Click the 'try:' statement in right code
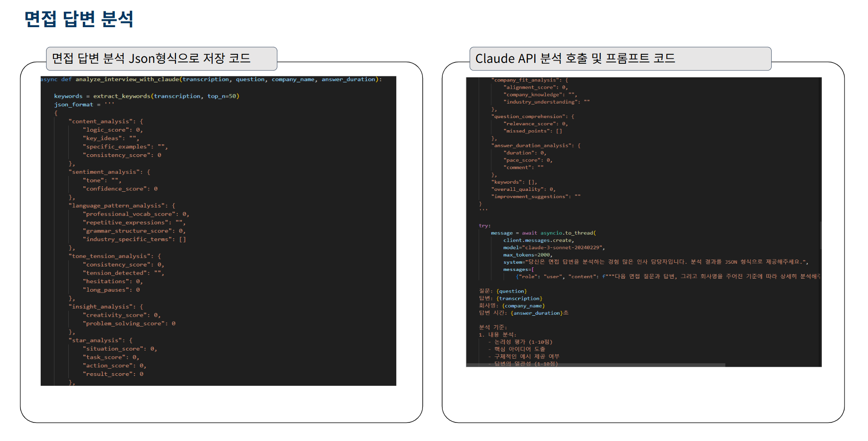Viewport: 868px width, 441px height. coord(484,226)
